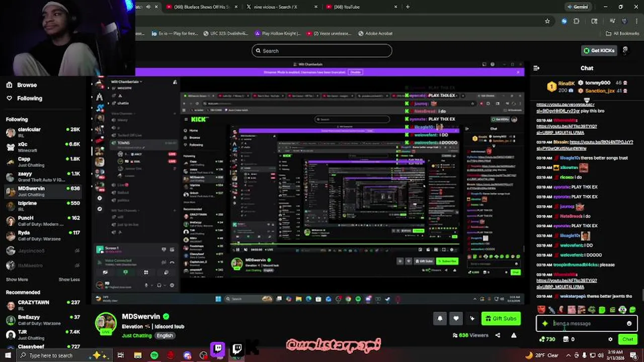The image size is (644, 362).
Task: Open the emoji picker in chat input
Action: [629, 324]
